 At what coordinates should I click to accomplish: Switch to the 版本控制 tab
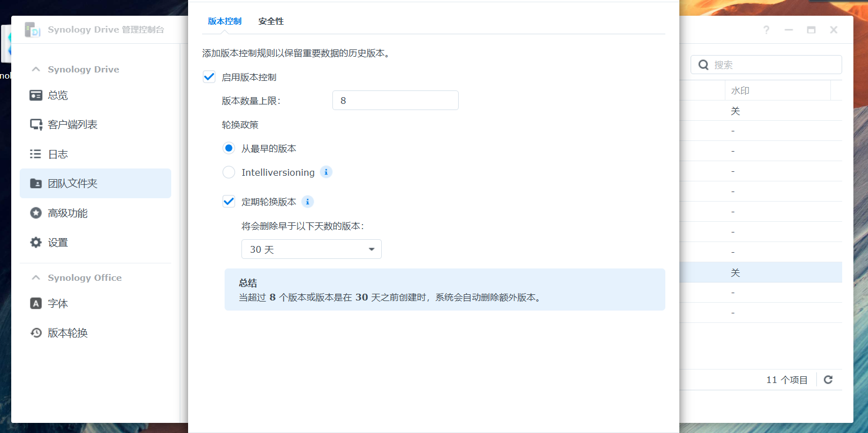click(225, 21)
